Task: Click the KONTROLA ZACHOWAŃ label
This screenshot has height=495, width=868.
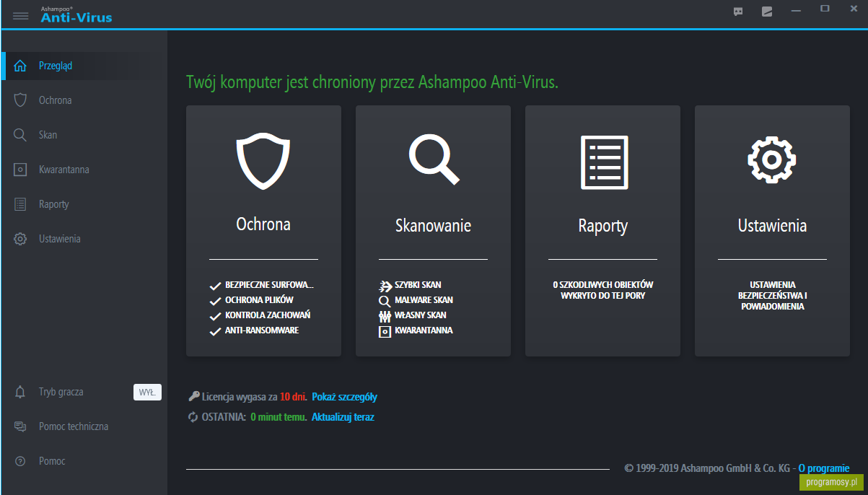Action: point(268,315)
